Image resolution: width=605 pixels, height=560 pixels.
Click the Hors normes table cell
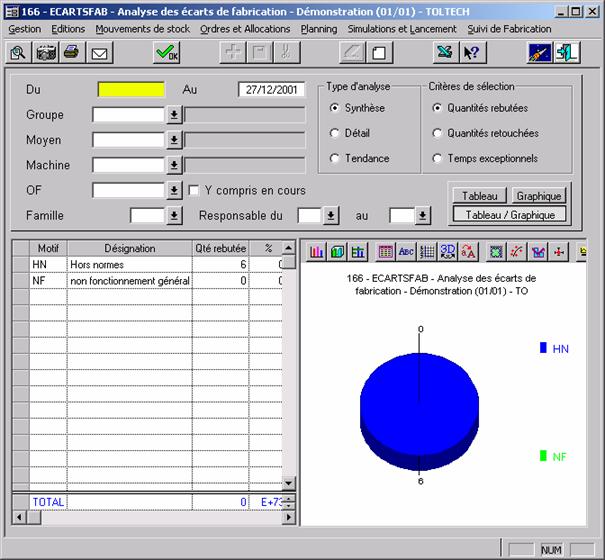click(130, 264)
